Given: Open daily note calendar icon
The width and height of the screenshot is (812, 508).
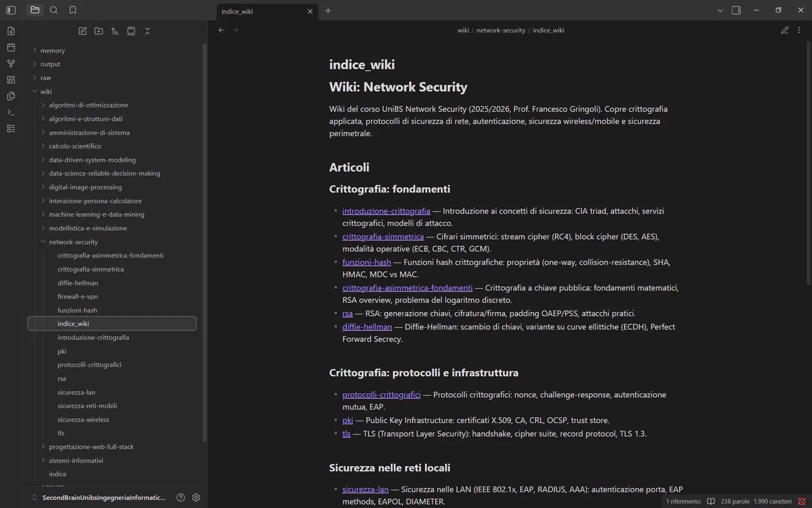Looking at the screenshot, I should pos(11,48).
